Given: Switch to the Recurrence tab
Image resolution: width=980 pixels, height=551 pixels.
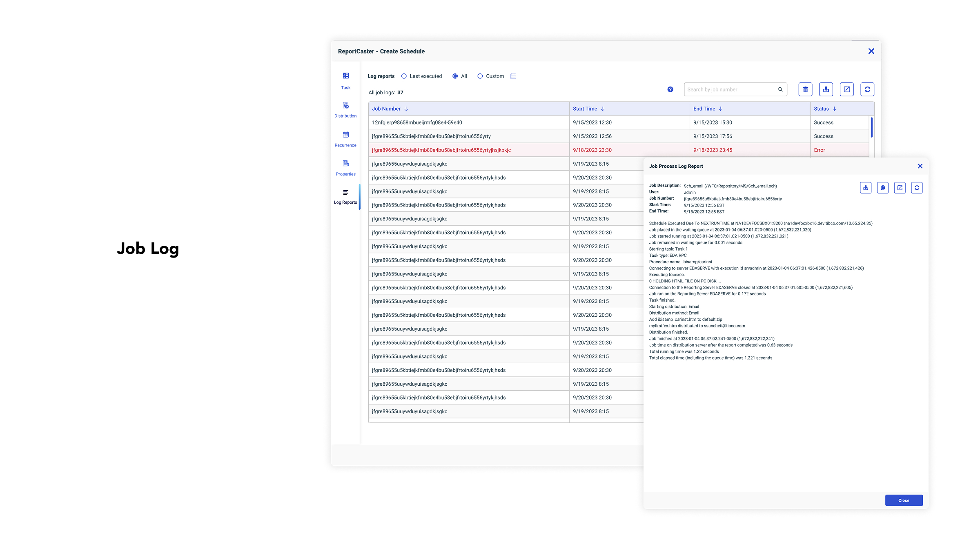Looking at the screenshot, I should click(x=345, y=139).
